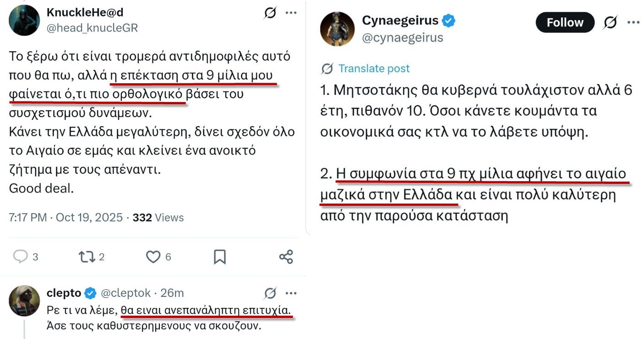Bookmark KnuckleHe@d's post
Screen dimensions: 644x339
220,257
